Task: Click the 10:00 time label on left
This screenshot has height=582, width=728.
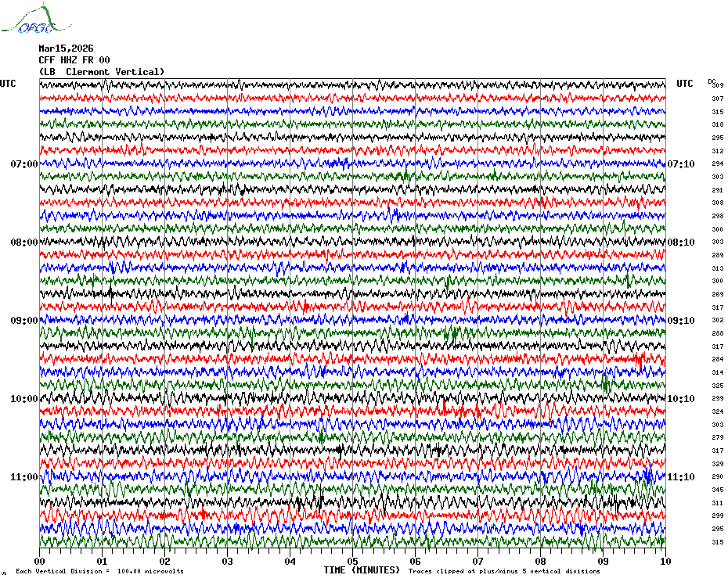Action: pos(24,399)
